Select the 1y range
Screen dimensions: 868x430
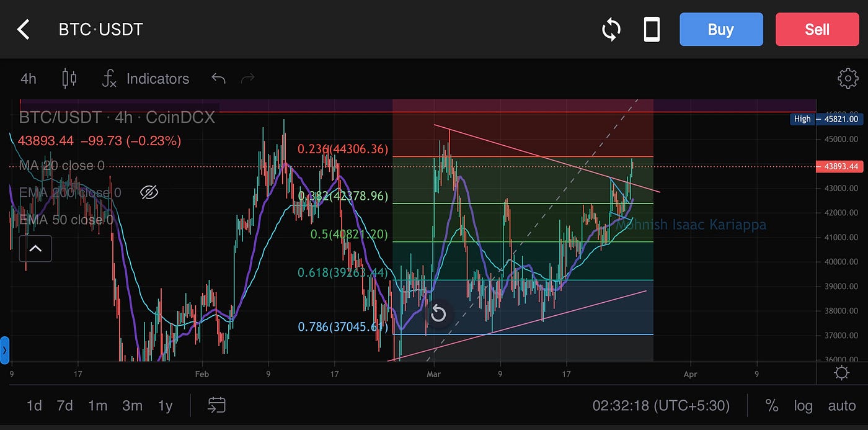(165, 406)
